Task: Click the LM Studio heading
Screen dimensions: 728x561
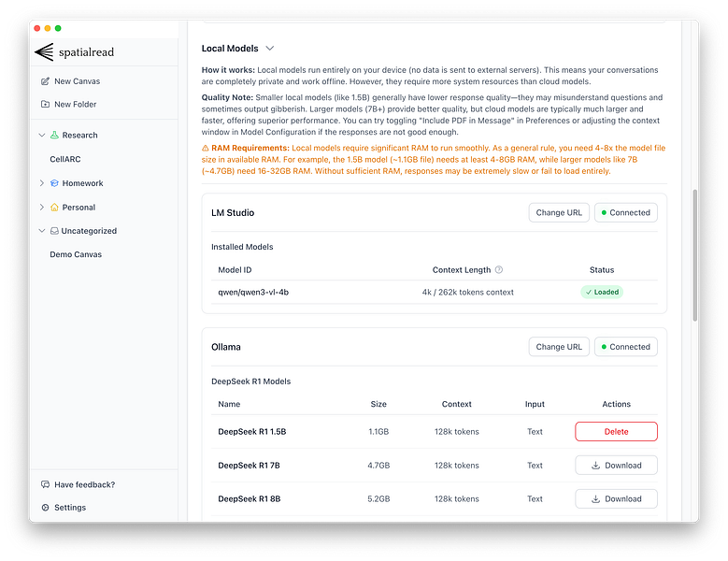Action: pos(233,212)
